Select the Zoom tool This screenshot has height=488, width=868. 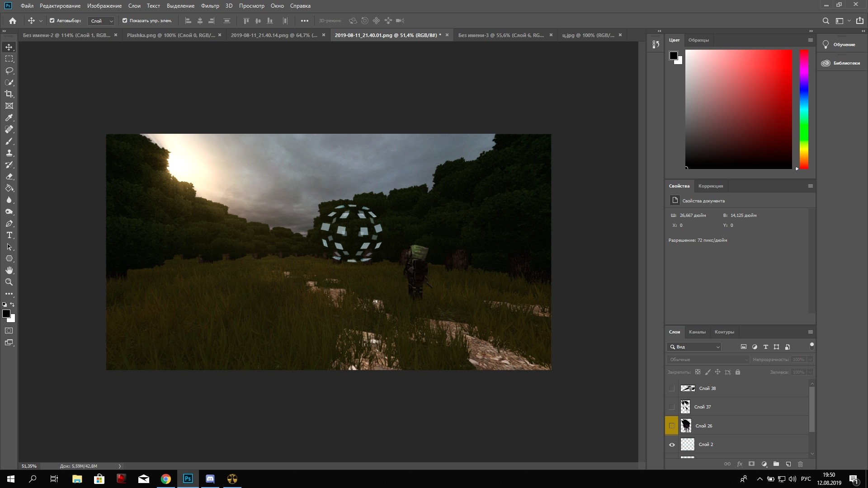(9, 282)
